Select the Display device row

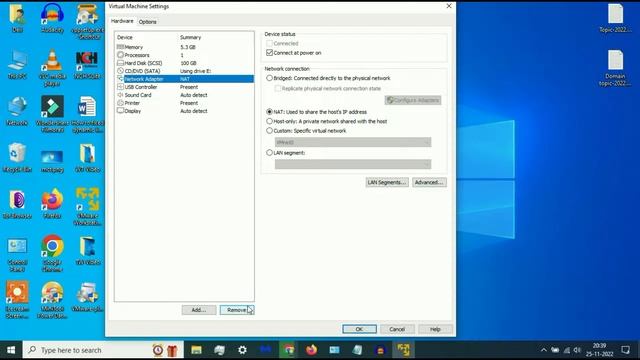point(184,111)
